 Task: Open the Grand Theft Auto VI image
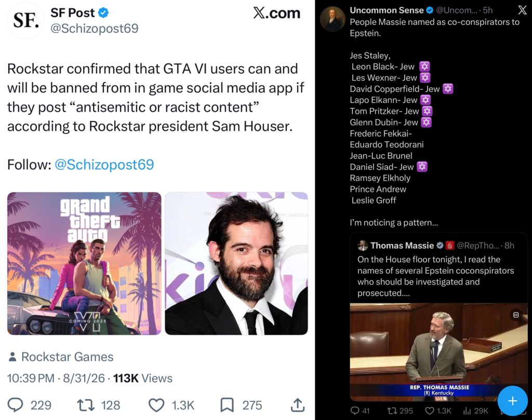coord(84,263)
